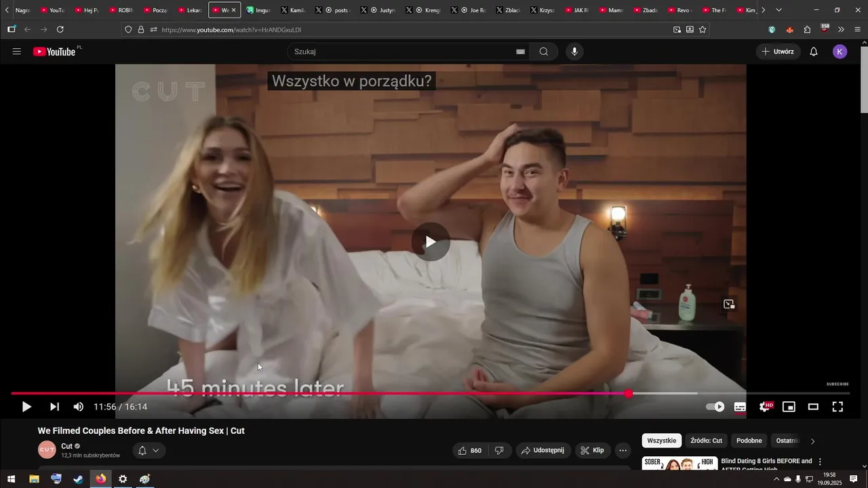Open tracking protection shield icon
This screenshot has width=868, height=488.
[128, 30]
